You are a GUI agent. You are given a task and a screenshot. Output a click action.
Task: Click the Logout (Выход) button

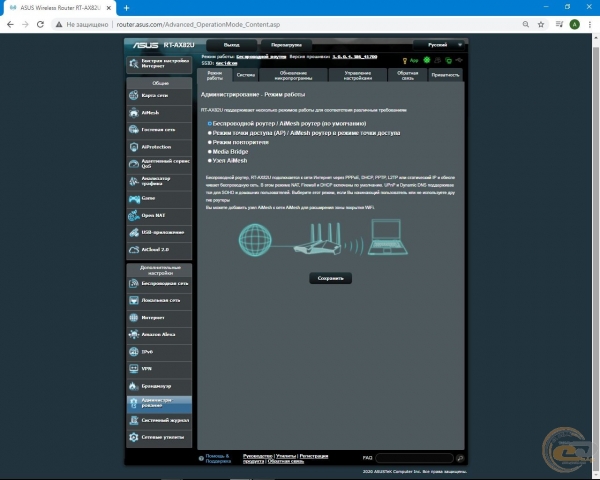pos(232,45)
